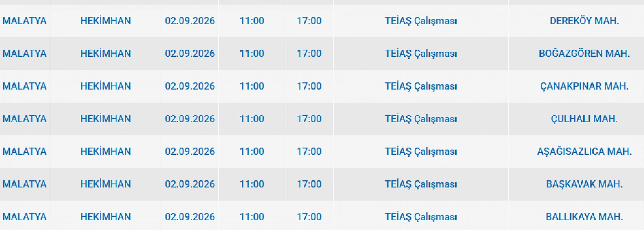
Task: Select date 02.09.2026 in ÇANAKPINAR row
Action: click(x=190, y=86)
